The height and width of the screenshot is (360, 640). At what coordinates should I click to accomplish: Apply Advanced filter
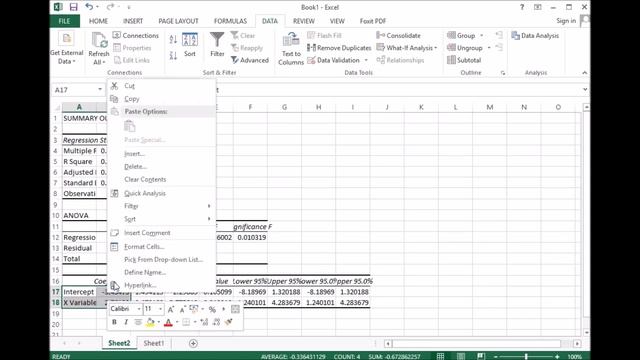click(250, 60)
